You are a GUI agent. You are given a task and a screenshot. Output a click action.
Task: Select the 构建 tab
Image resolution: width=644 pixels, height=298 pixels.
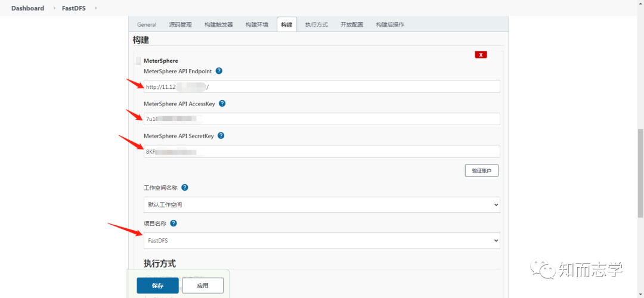coord(287,24)
